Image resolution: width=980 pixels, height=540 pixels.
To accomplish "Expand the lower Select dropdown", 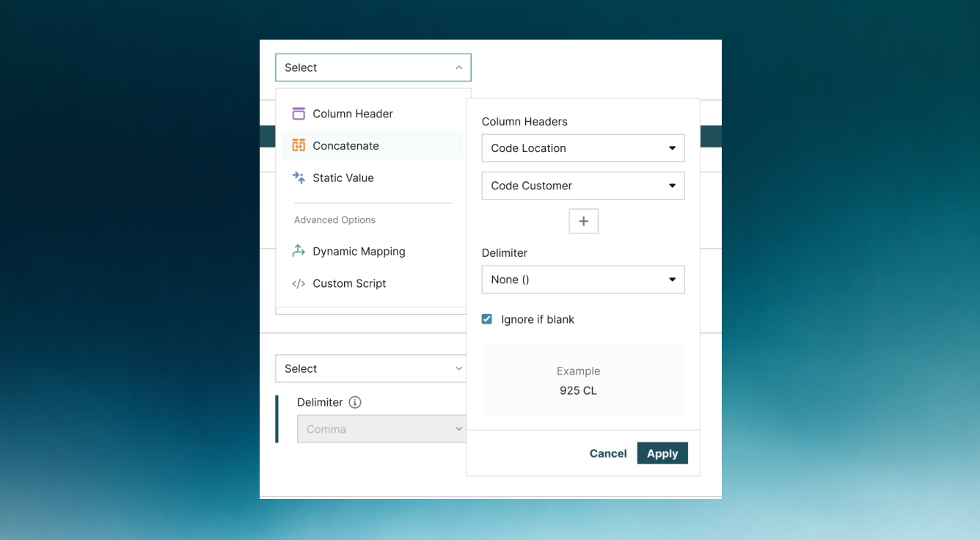I will (371, 368).
